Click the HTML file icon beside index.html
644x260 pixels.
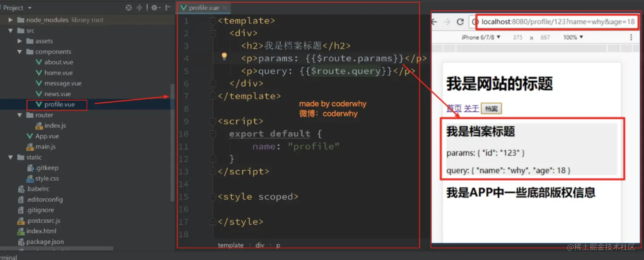click(21, 231)
